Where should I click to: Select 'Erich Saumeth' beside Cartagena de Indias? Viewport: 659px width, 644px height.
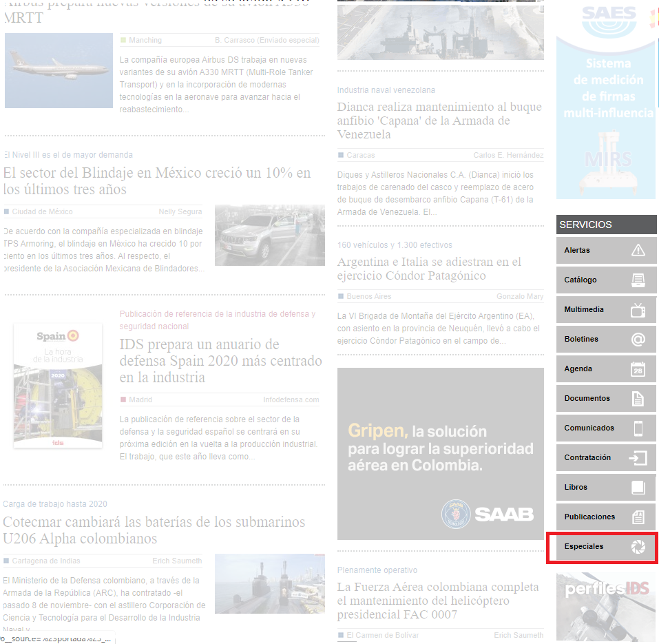pos(177,561)
